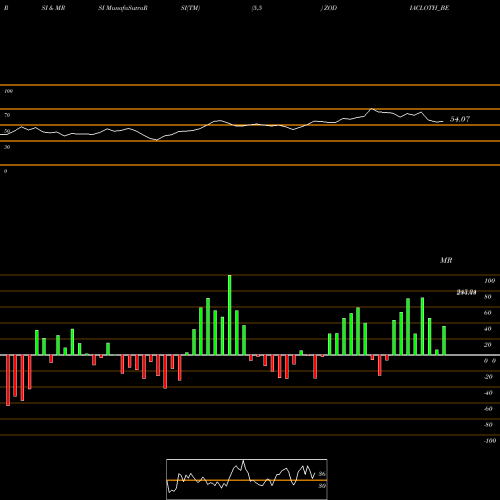Click the RSI axis label 0 on left

click(x=6, y=171)
